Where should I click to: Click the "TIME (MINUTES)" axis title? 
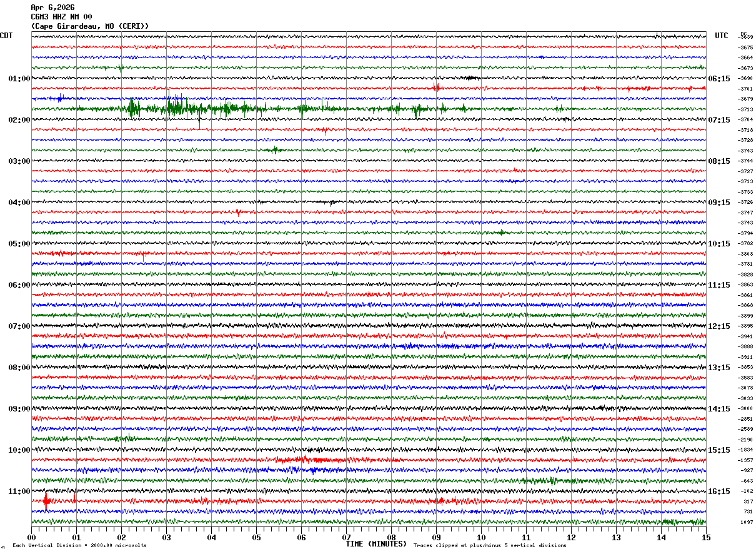point(376,544)
